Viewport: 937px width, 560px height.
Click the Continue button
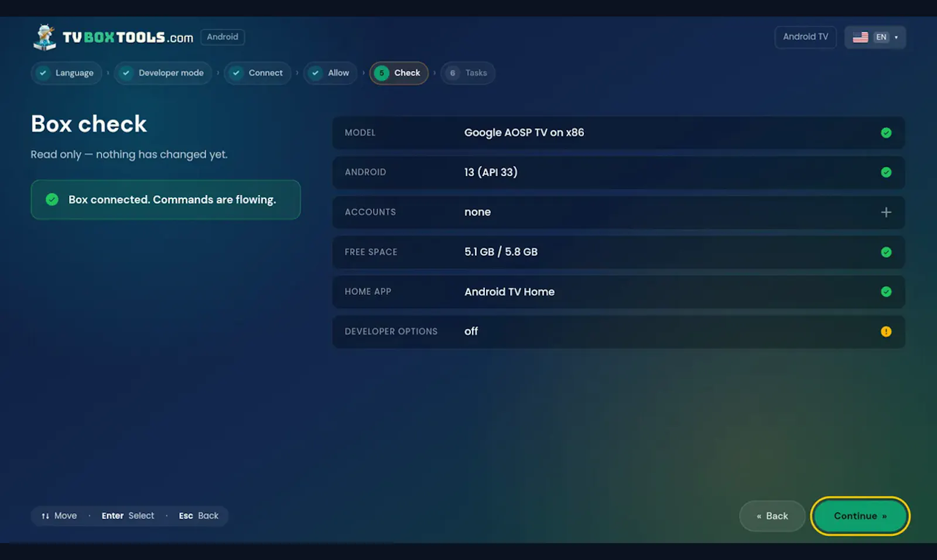coord(860,516)
